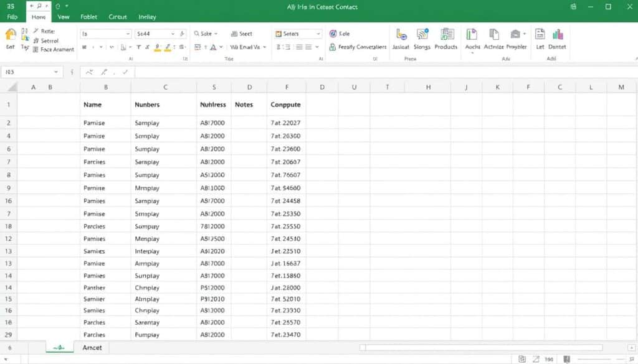Select cell containing Fumpiay
This screenshot has height=364, width=638.
click(164, 335)
